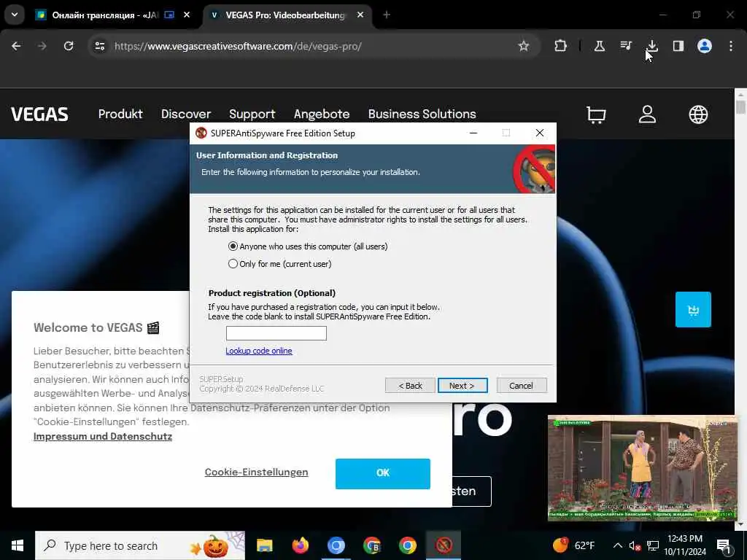Click the Type here to search box
This screenshot has height=560, width=747.
tap(140, 545)
